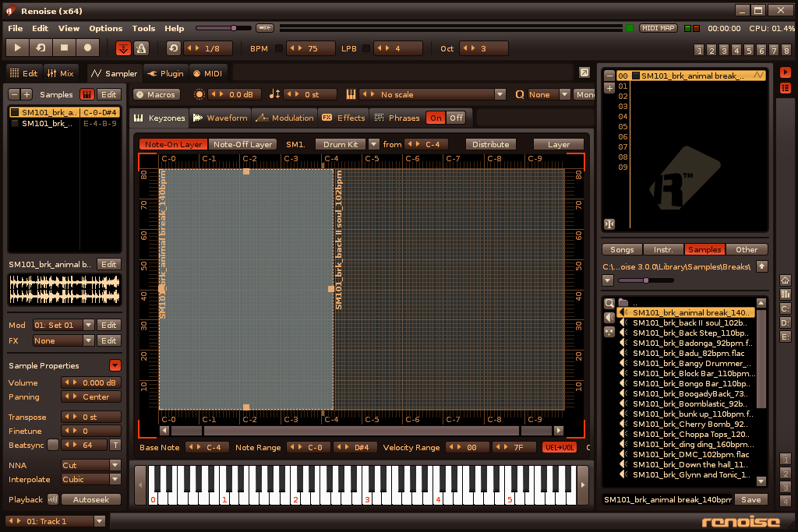Click the 1/8 quantize loop icon

pos(174,48)
